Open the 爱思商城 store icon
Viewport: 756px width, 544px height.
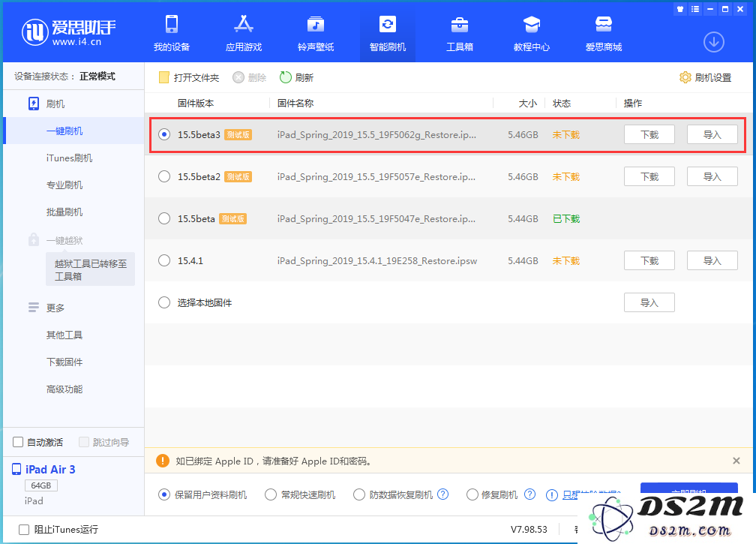604,24
